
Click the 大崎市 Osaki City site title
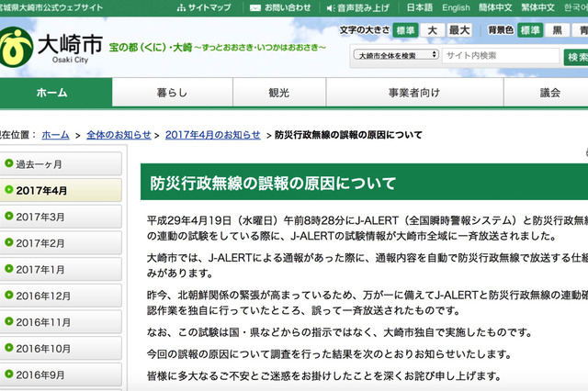pos(70,48)
